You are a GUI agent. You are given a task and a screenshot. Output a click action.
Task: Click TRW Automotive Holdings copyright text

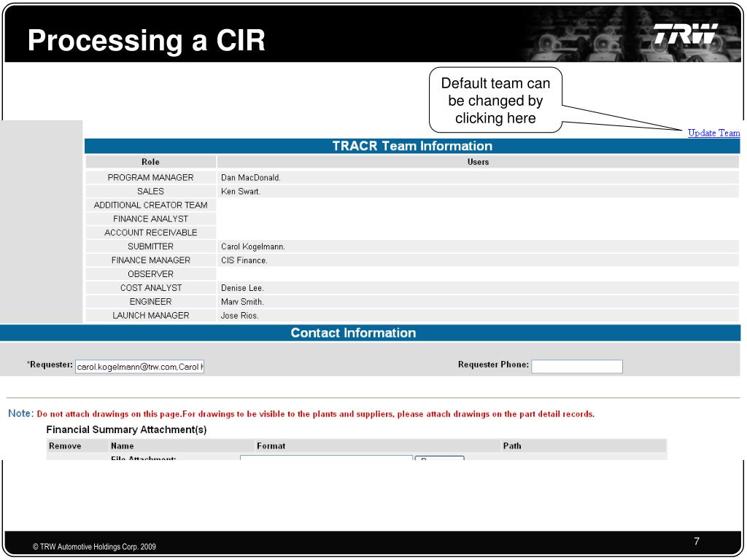[94, 547]
